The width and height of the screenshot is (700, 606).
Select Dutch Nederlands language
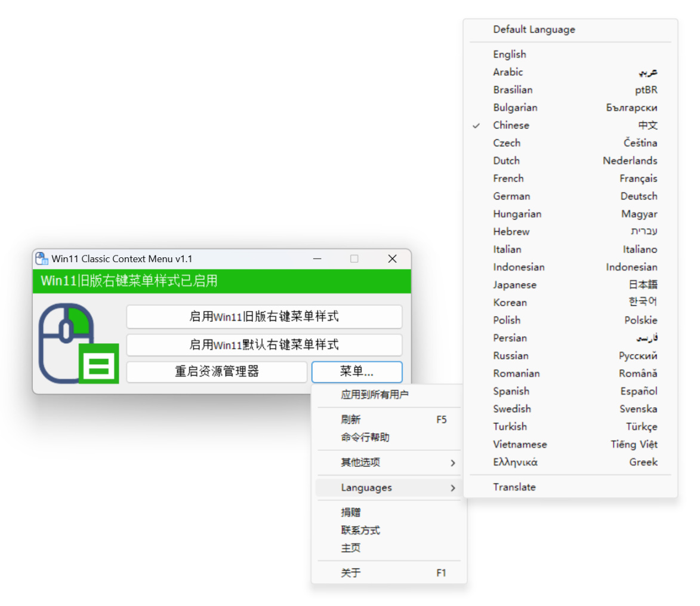coord(570,161)
